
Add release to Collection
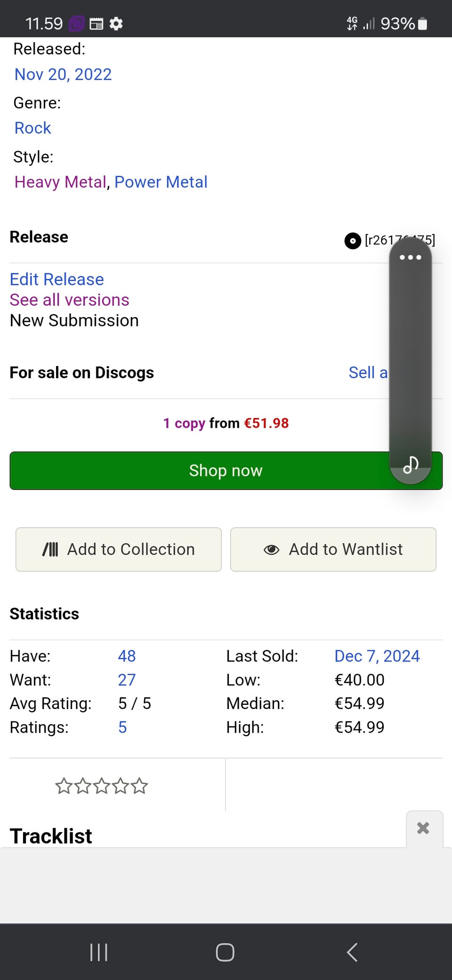pos(119,549)
